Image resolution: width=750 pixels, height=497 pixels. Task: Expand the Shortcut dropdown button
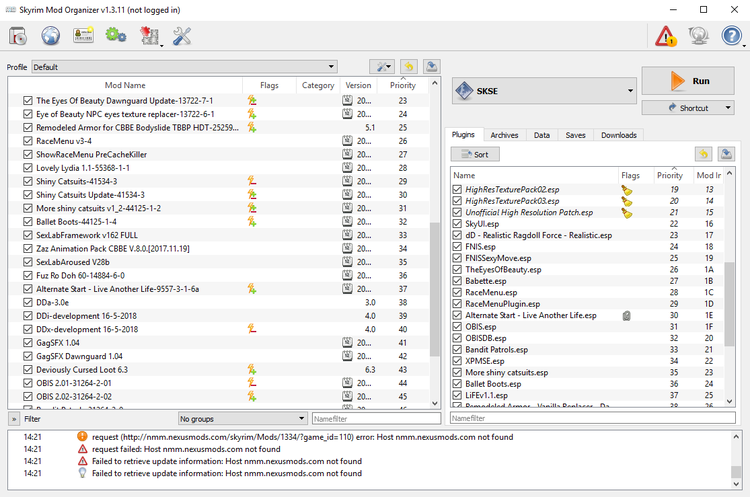click(x=728, y=108)
